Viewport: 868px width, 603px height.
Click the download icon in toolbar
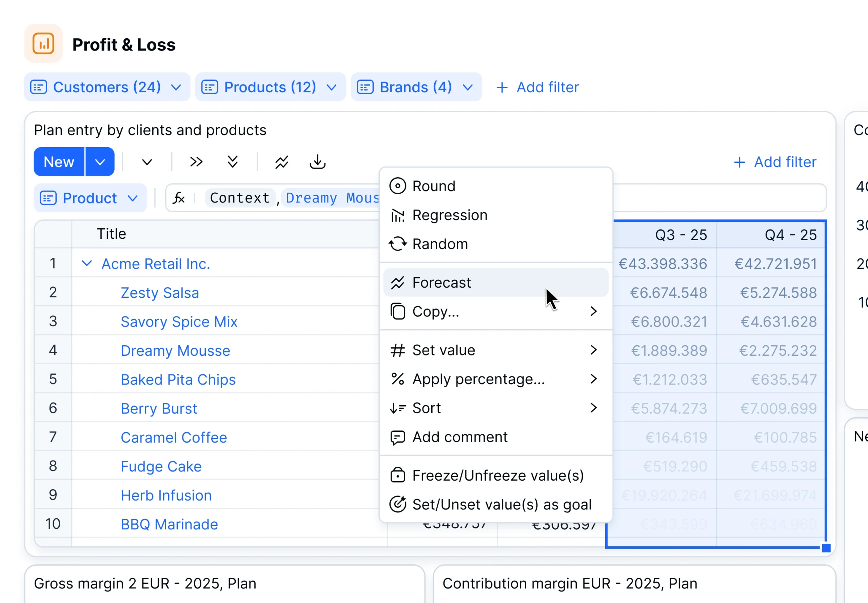[317, 162]
